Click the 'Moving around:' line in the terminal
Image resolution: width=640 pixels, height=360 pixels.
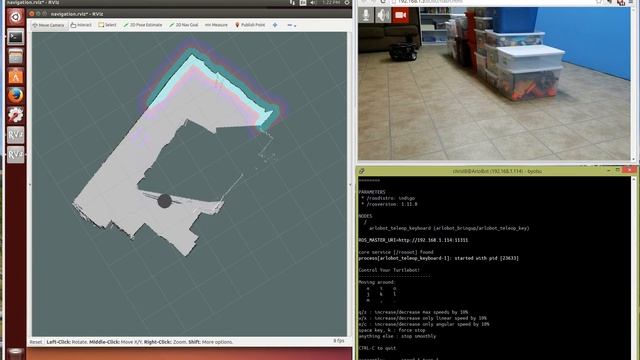pos(377,282)
